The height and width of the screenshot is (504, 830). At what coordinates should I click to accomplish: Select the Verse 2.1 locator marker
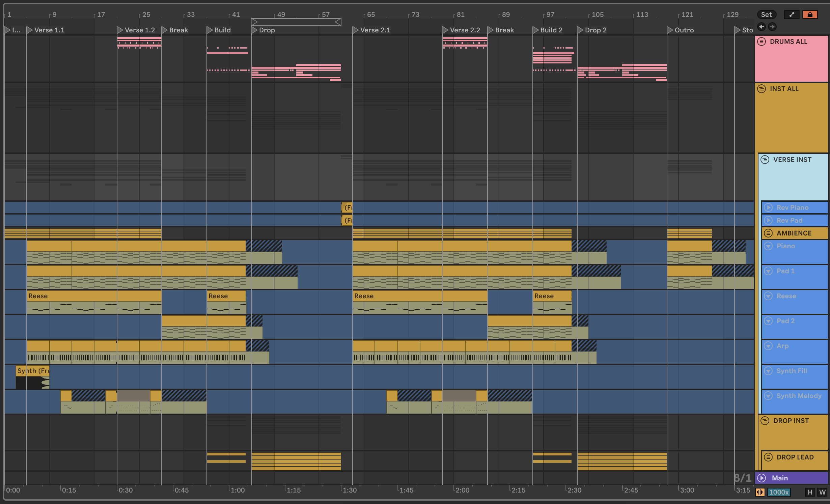coord(355,30)
